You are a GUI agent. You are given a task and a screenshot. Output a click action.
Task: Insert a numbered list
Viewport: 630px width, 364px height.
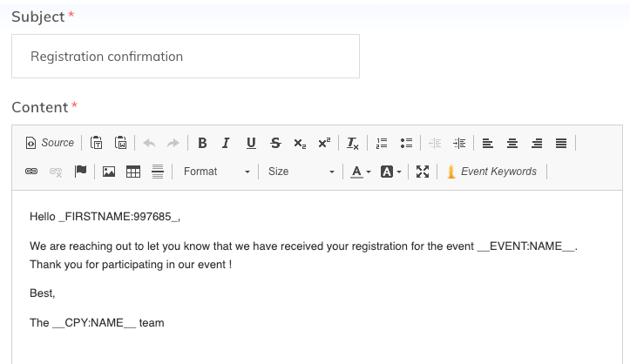(x=382, y=143)
